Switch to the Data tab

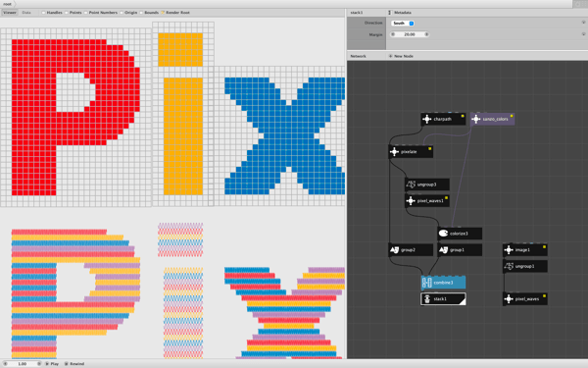(x=26, y=13)
